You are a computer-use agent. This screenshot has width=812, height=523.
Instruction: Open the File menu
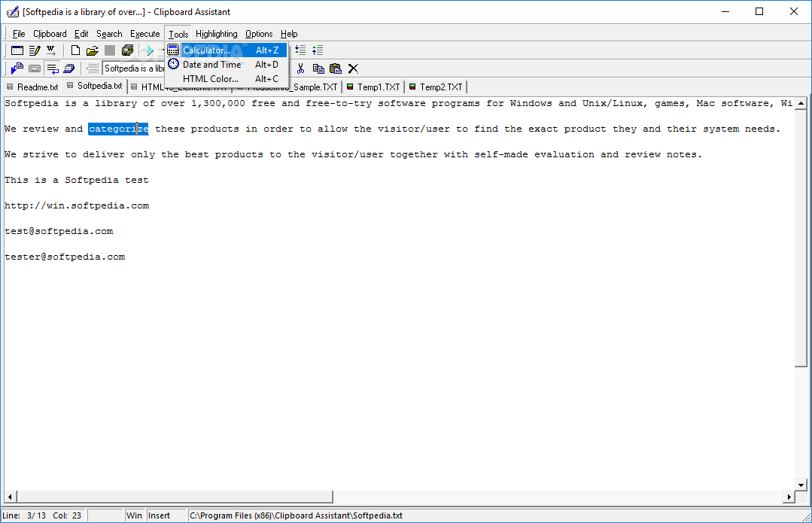(x=19, y=34)
